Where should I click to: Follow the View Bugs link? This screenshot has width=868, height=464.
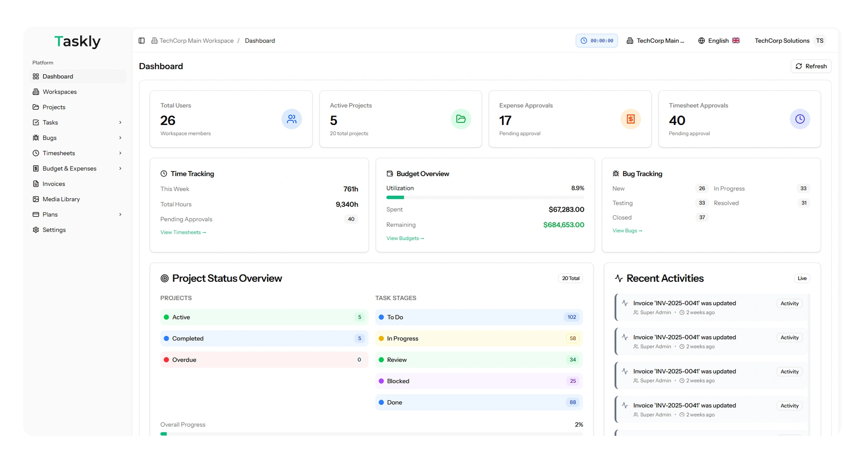pos(627,231)
